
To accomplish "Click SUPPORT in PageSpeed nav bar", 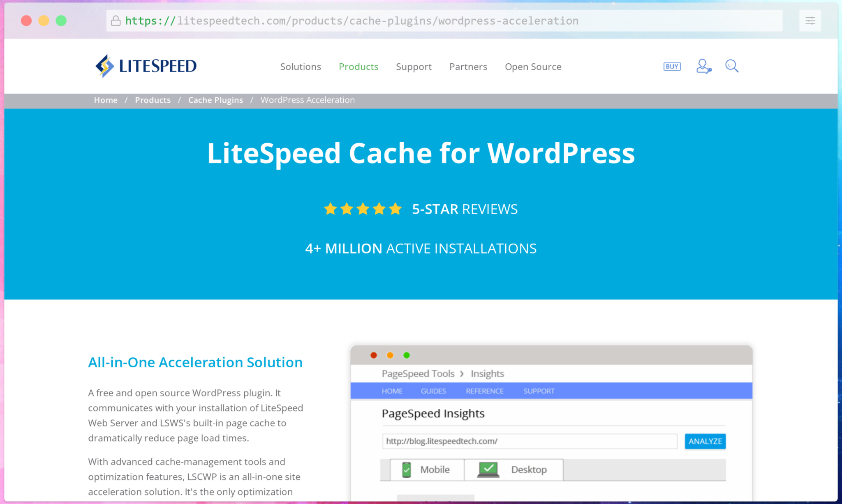I will [539, 391].
